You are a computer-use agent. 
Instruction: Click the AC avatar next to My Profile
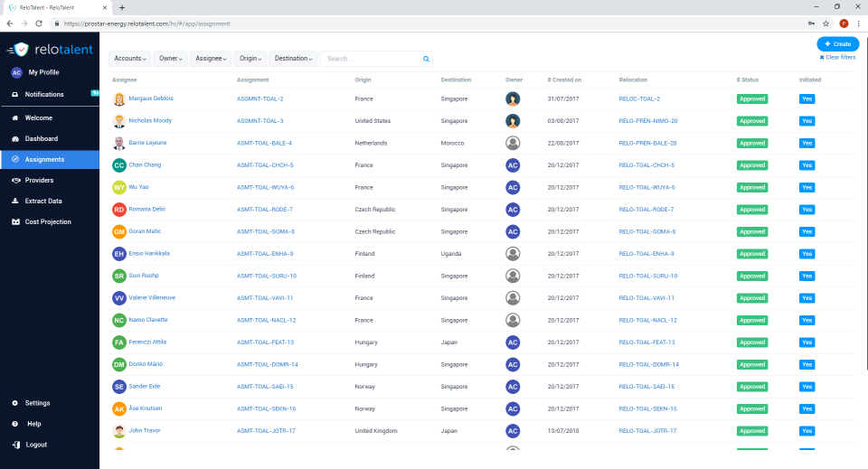pyautogui.click(x=16, y=72)
